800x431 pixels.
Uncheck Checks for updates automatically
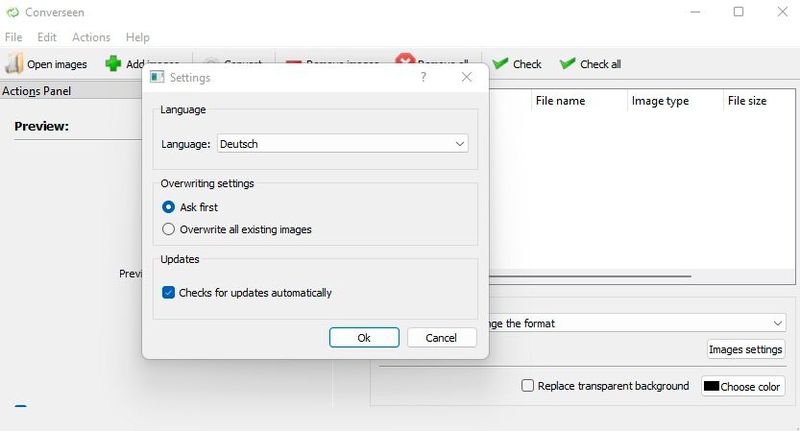pyautogui.click(x=168, y=293)
